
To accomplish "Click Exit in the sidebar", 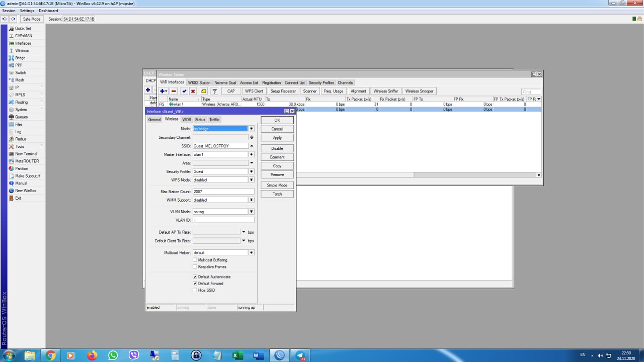I will [18, 198].
